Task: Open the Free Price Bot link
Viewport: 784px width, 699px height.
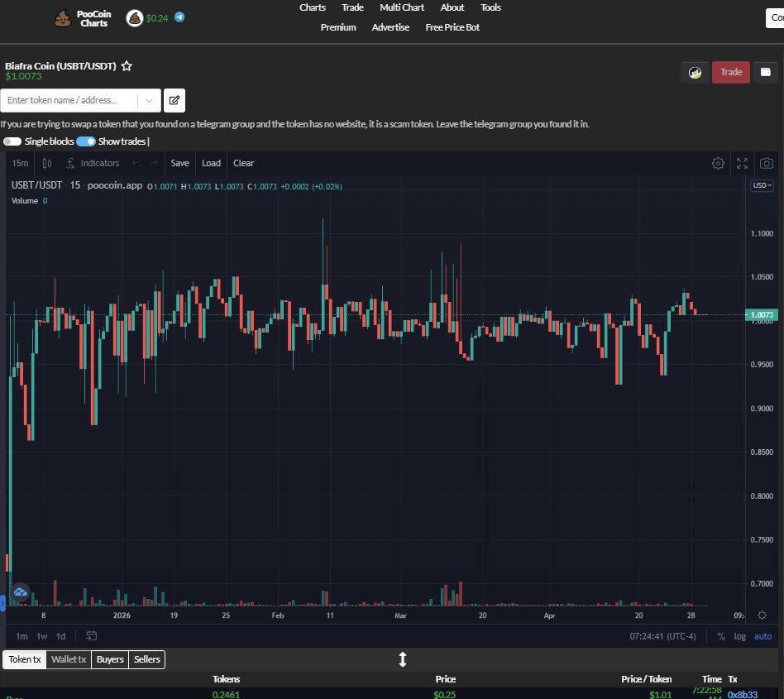Action: (452, 27)
